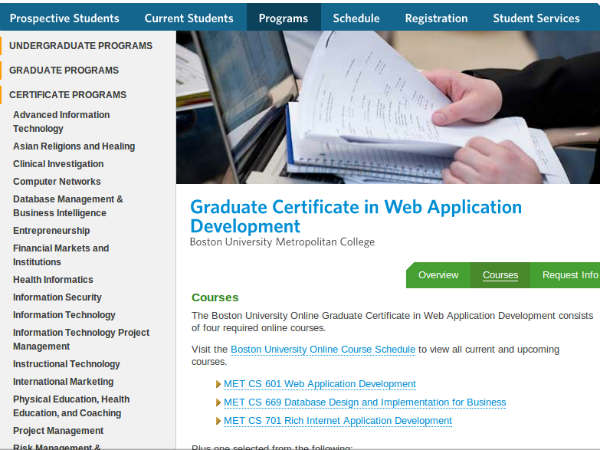
Task: Click the green Courses section heading
Action: 215,297
